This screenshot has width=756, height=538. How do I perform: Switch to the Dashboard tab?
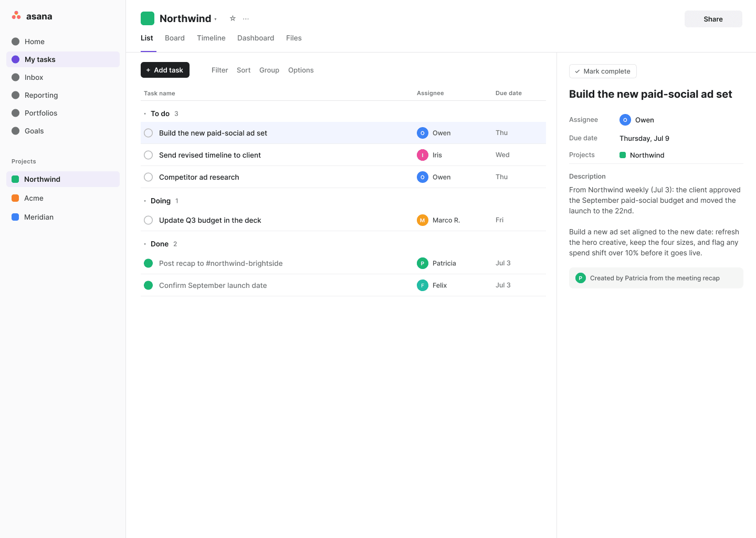[x=256, y=38]
